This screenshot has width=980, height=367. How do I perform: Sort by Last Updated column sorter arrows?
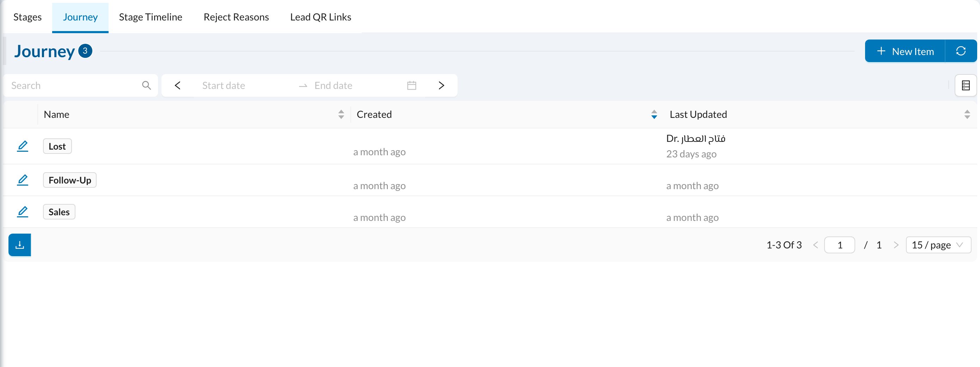(967, 115)
